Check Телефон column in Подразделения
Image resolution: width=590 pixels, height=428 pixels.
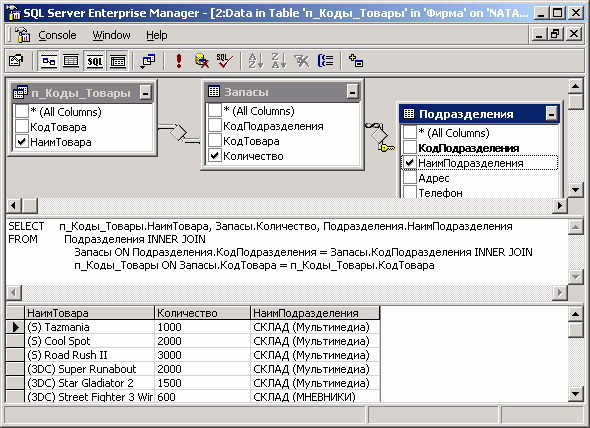pyautogui.click(x=409, y=192)
